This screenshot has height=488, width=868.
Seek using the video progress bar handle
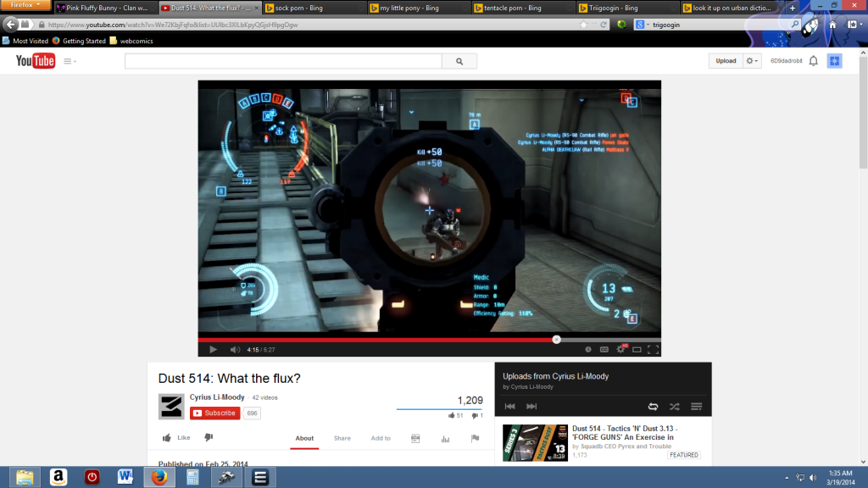coord(556,340)
